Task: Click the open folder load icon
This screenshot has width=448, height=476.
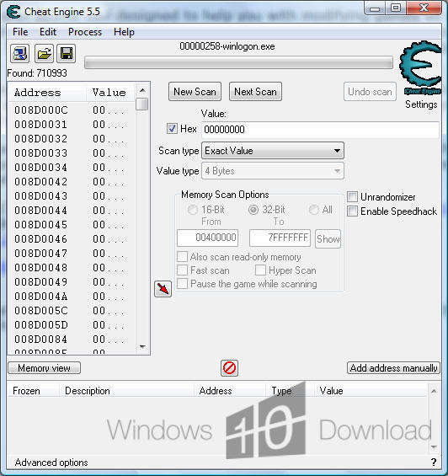Action: pos(44,53)
